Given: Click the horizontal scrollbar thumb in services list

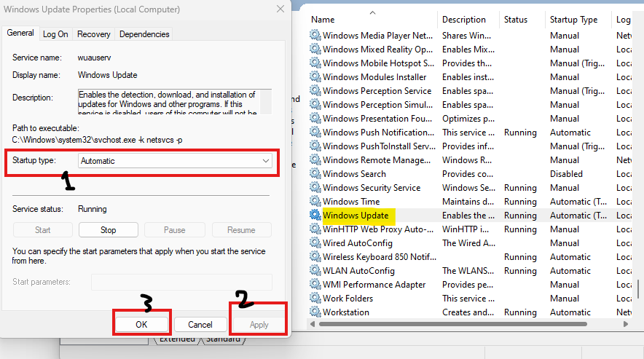Looking at the screenshot, I should coord(453,323).
